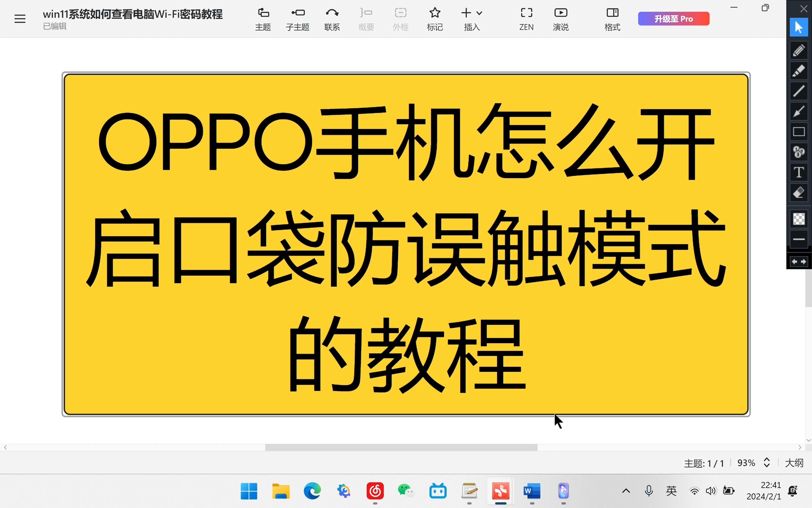Select the eraser tool
This screenshot has width=812, height=508.
799,193
